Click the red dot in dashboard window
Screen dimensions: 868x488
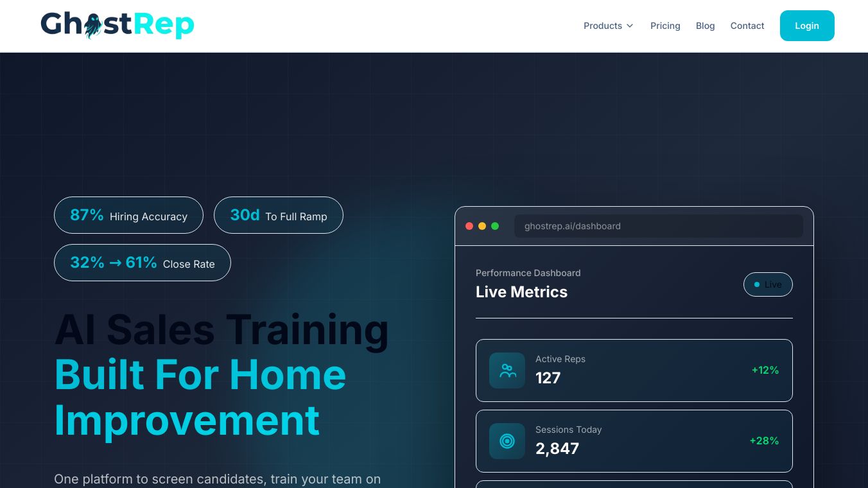click(469, 226)
